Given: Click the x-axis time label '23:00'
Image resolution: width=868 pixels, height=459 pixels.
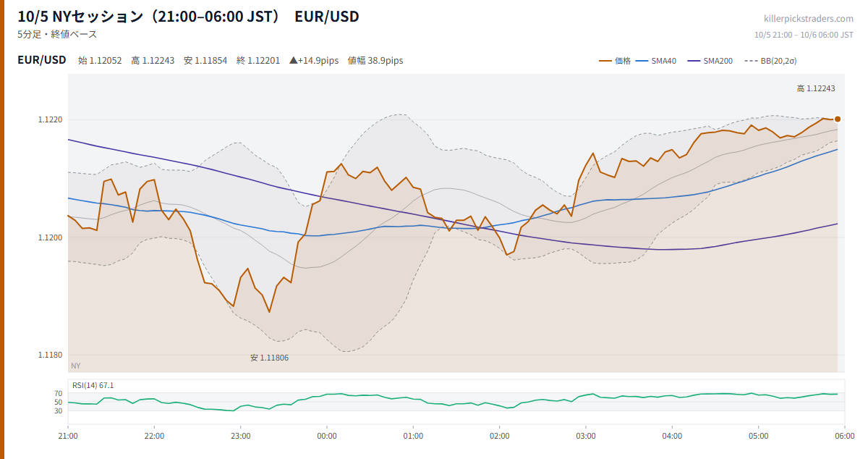Looking at the screenshot, I should (241, 436).
